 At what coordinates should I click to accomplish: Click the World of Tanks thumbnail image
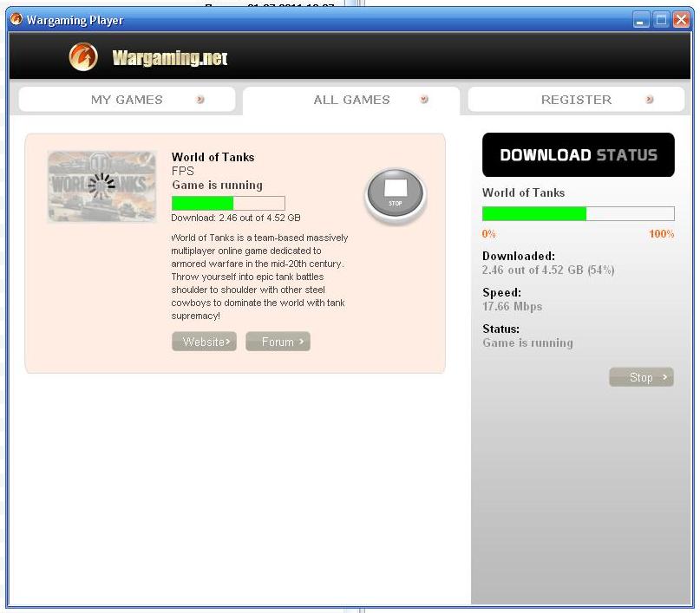(x=101, y=186)
